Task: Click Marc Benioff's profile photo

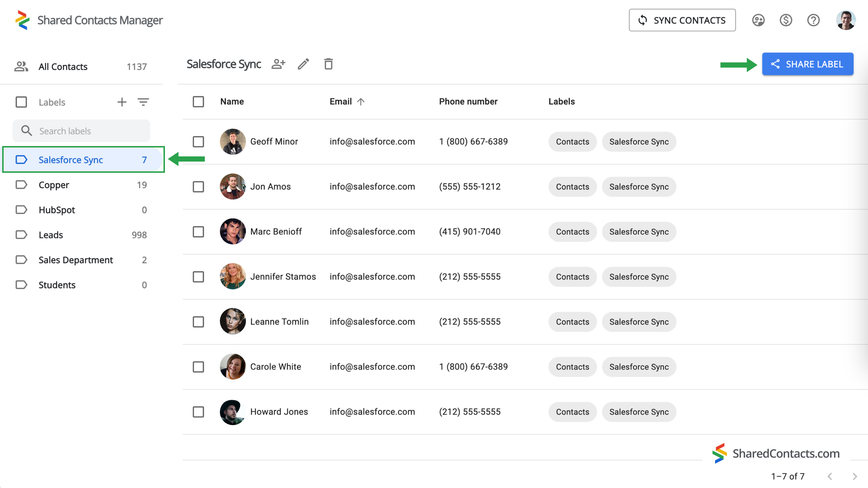Action: tap(233, 231)
